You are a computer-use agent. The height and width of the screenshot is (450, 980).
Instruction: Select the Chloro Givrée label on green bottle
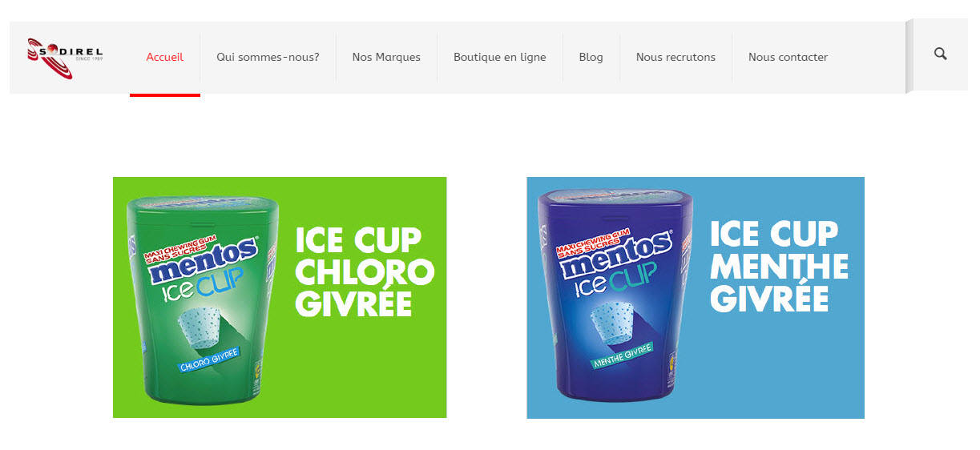(x=209, y=364)
